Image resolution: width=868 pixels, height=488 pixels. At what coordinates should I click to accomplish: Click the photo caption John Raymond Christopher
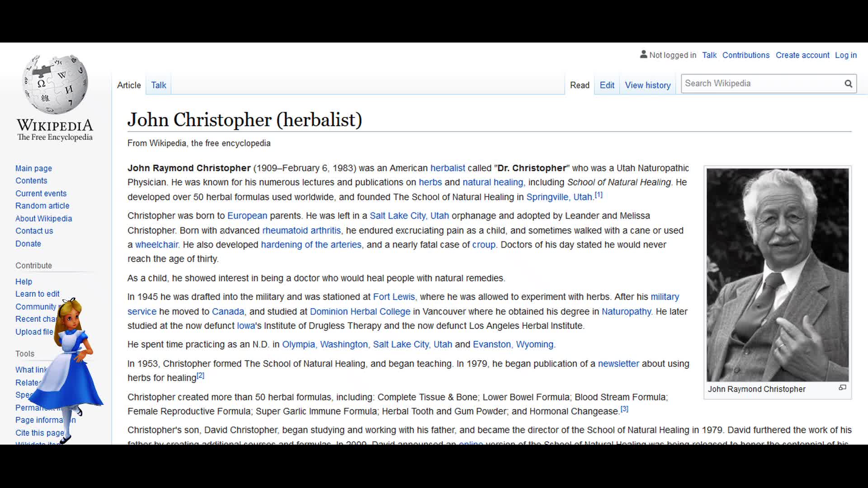756,389
